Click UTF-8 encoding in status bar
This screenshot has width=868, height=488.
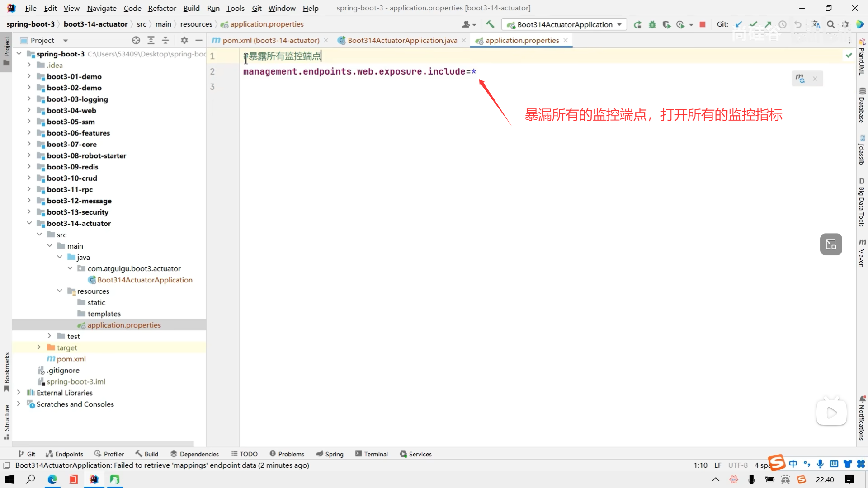click(x=737, y=465)
